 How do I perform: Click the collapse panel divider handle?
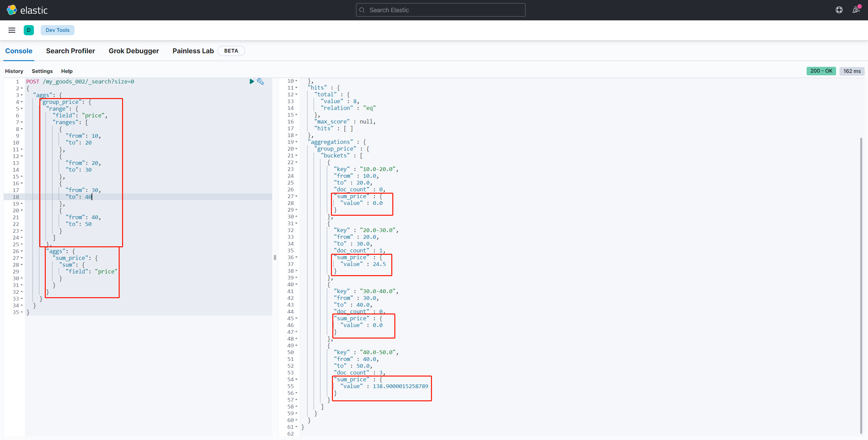pos(276,257)
